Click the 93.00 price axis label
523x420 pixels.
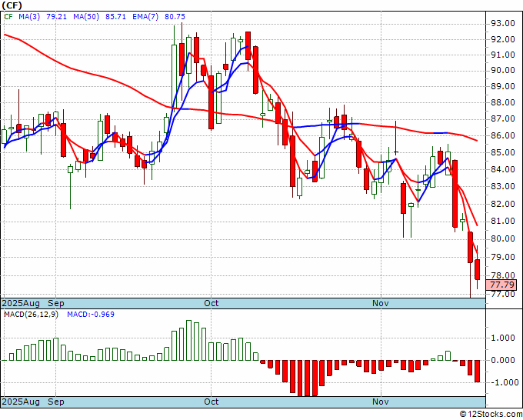[x=502, y=23]
